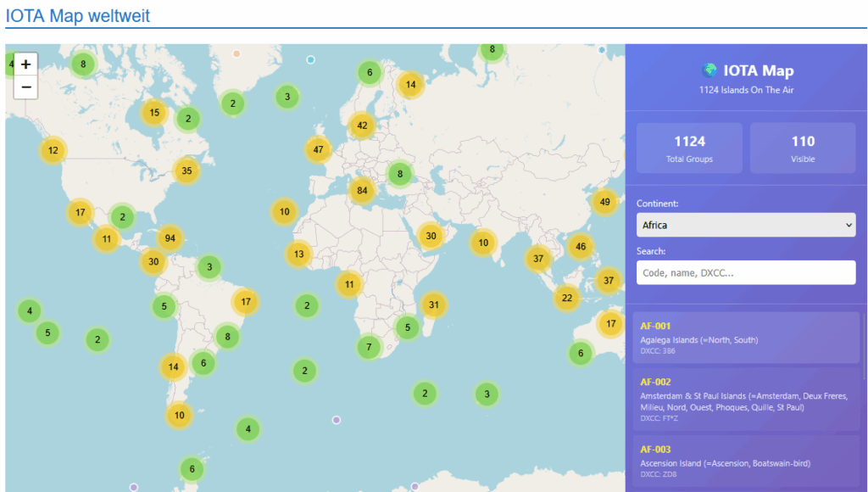
Task: Open the Continent dropdown showing Africa
Action: (x=745, y=225)
